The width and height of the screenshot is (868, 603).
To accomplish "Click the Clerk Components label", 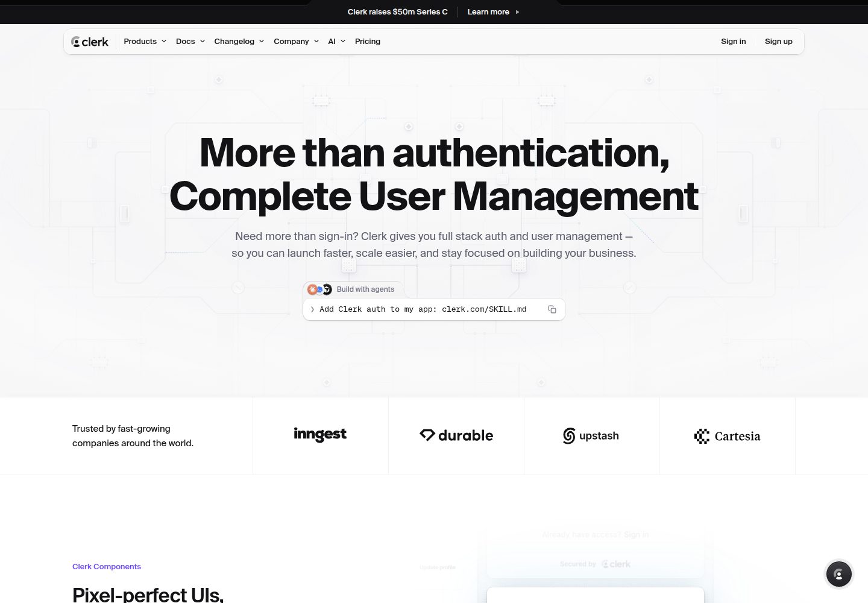I will [x=107, y=567].
